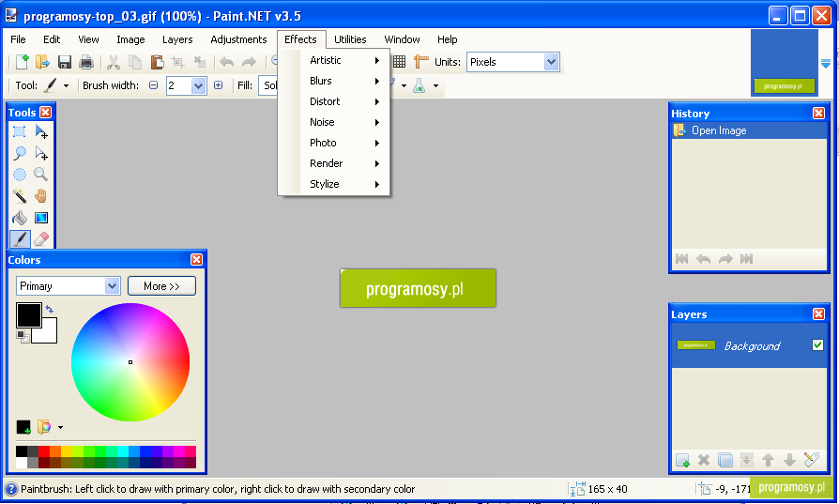The width and height of the screenshot is (839, 504).
Task: Click the Deselect toolbar icon
Action: pyautogui.click(x=200, y=62)
